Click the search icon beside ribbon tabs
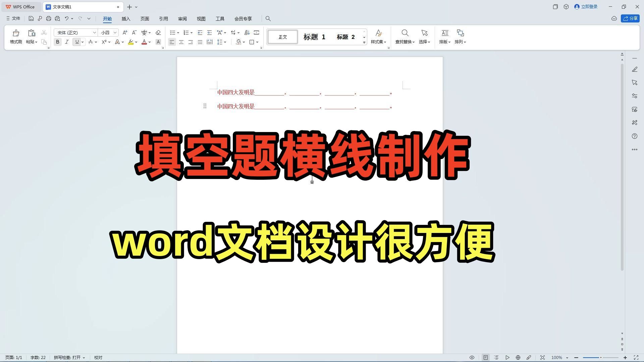 click(268, 19)
